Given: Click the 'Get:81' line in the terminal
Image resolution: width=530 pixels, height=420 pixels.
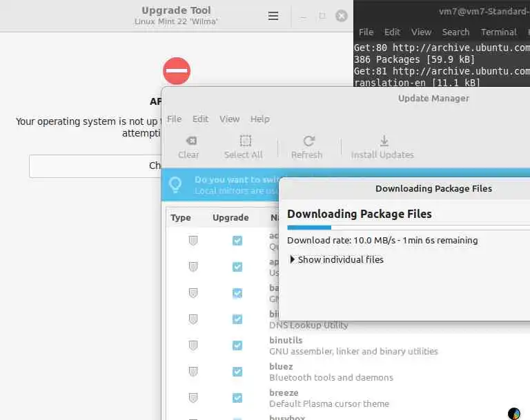Looking at the screenshot, I should click(442, 71).
